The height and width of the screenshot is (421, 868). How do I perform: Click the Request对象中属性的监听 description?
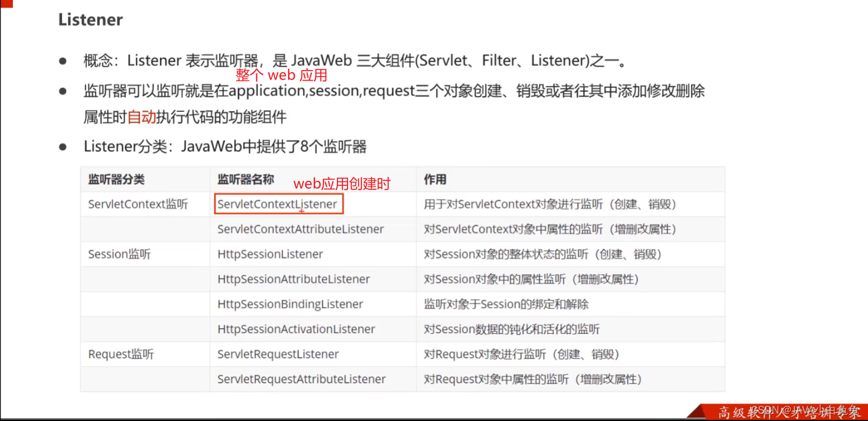click(533, 379)
